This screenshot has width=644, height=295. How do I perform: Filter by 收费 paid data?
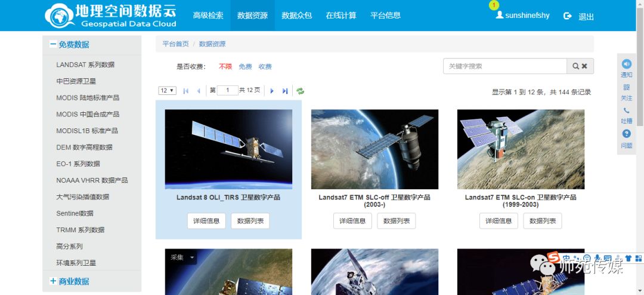coord(265,67)
